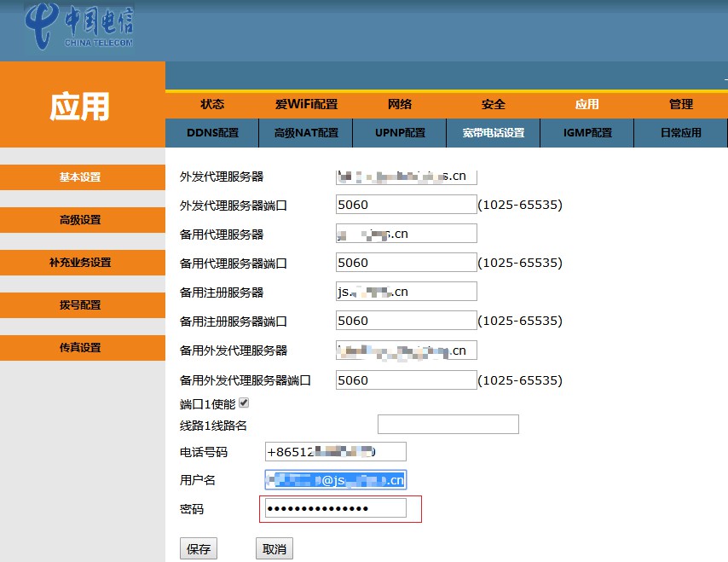Viewport: 728px width, 562px height.
Task: Open the 日常应用 page
Action: [x=681, y=133]
